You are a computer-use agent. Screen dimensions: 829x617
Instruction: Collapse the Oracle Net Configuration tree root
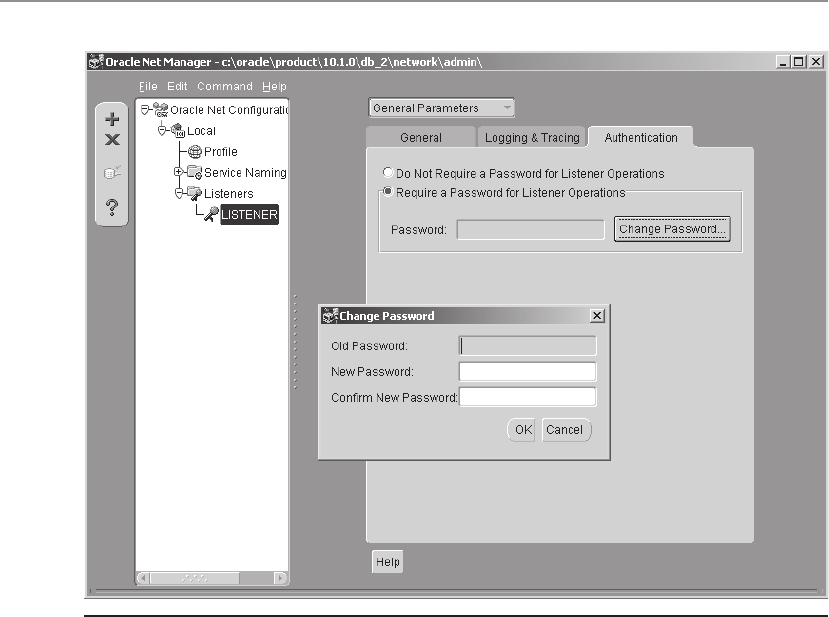pyautogui.click(x=145, y=110)
